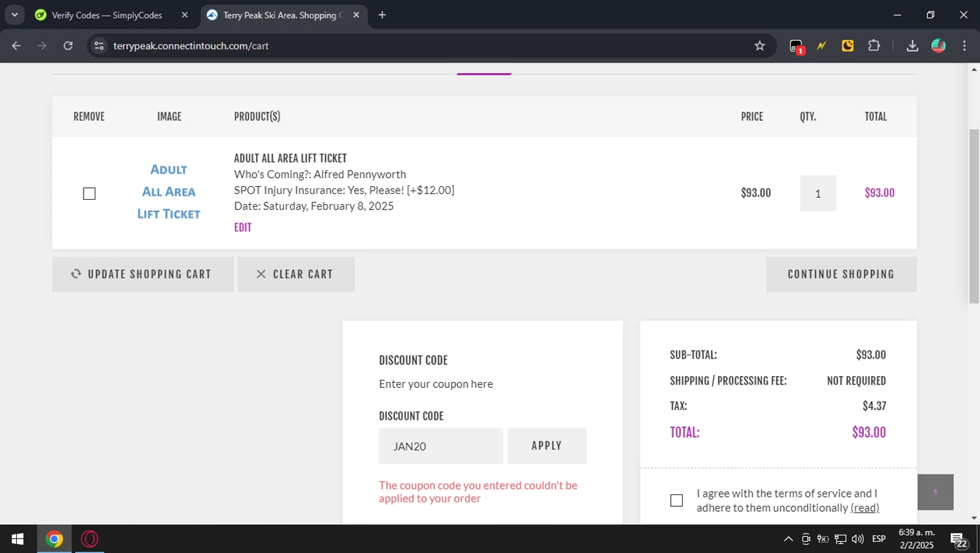Open Opera from the taskbar
This screenshot has height=553, width=980.
90,539
